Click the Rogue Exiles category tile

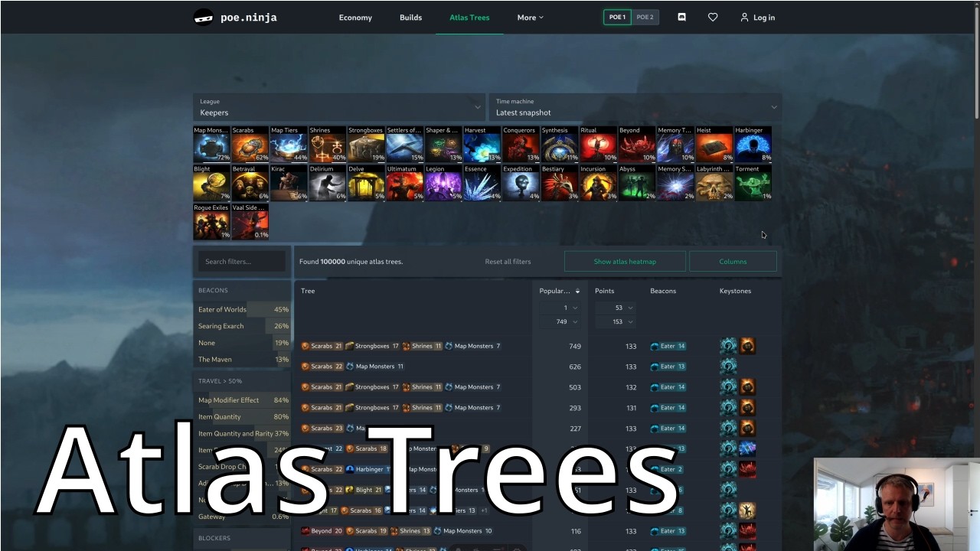coord(211,222)
